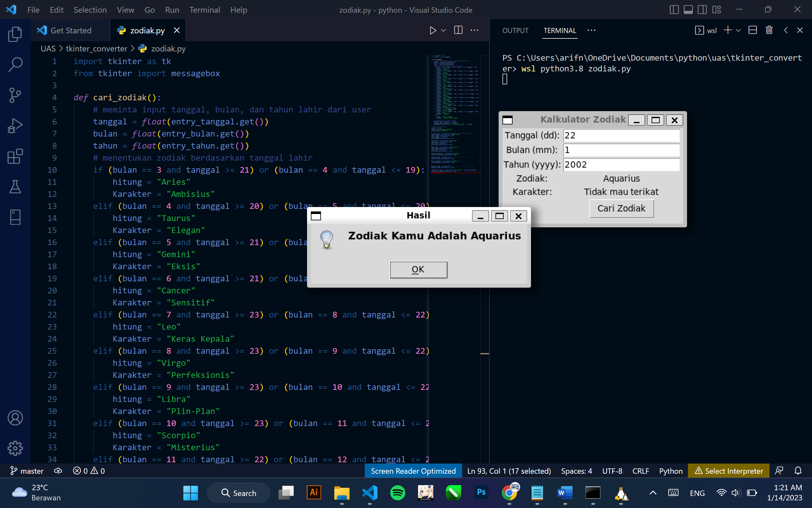Viewport: 812px width, 508px height.
Task: Open notifications bell in status bar
Action: click(798, 471)
